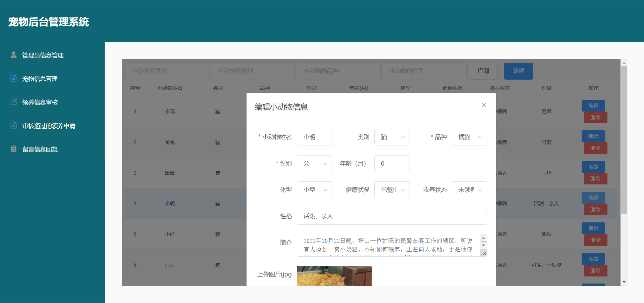Click the 简介 textarea scroll down arrow
644x303 pixels.
[483, 245]
